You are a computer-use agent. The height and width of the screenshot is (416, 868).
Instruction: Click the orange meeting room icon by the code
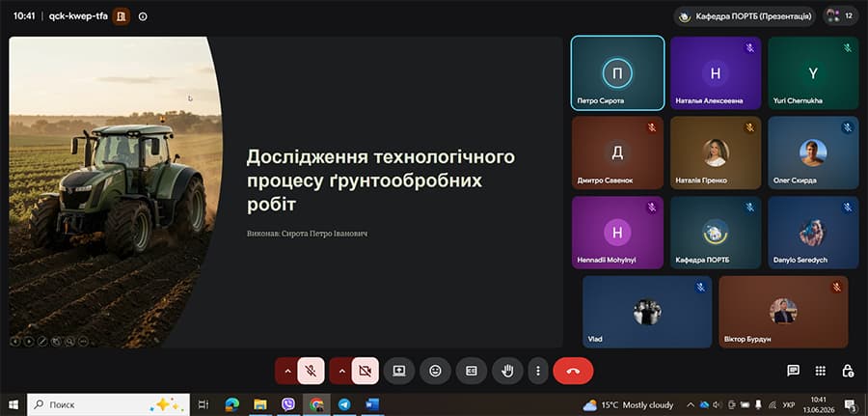[122, 16]
